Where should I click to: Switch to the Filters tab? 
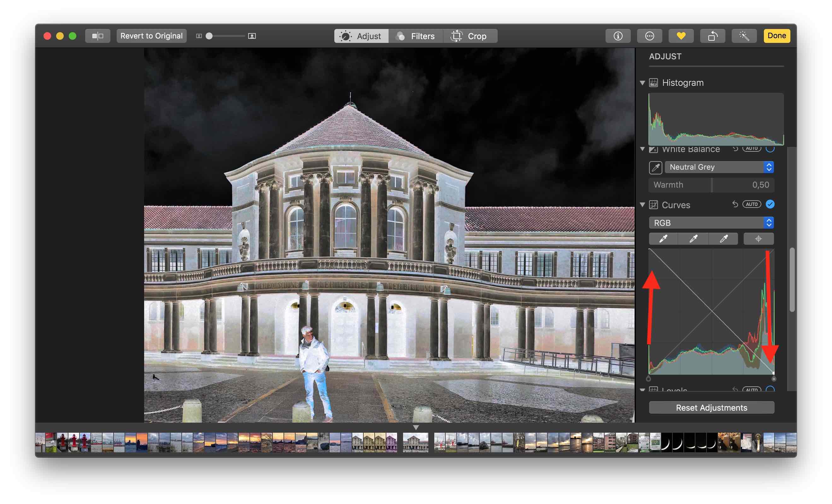tap(416, 36)
